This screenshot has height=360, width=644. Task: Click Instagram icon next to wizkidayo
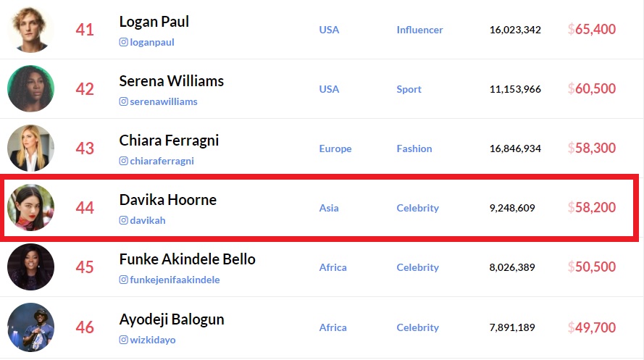coord(124,340)
